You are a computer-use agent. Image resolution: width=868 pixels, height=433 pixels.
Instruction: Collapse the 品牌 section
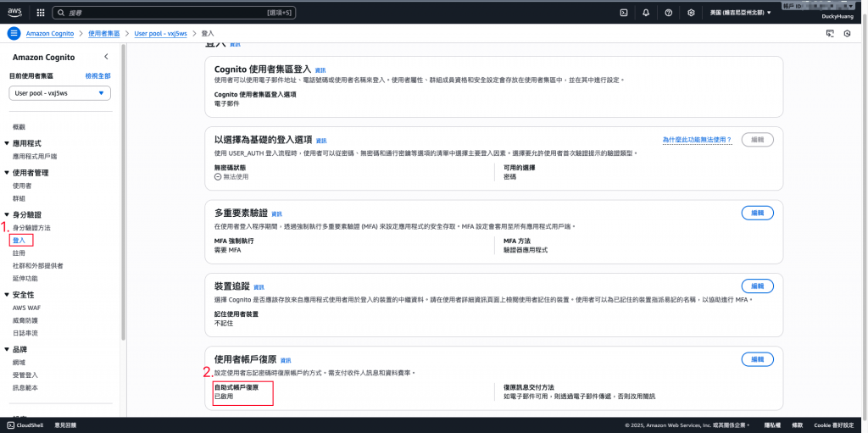click(x=7, y=349)
